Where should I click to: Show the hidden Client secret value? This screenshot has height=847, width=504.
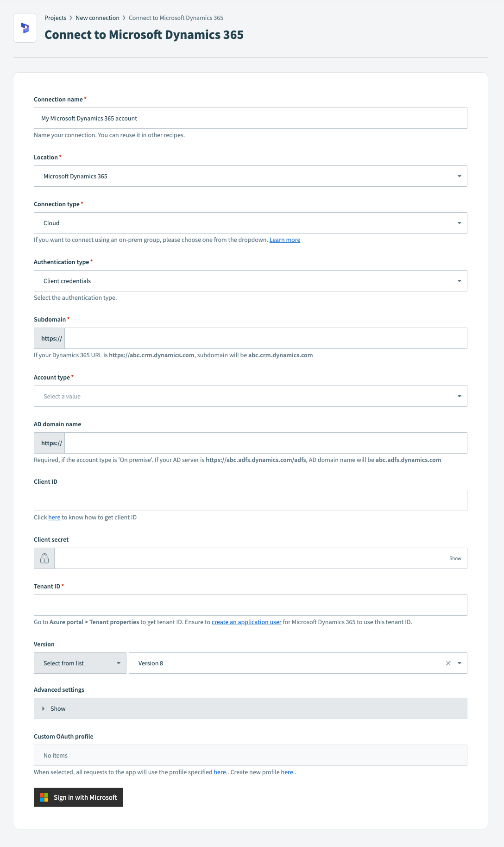pos(455,558)
